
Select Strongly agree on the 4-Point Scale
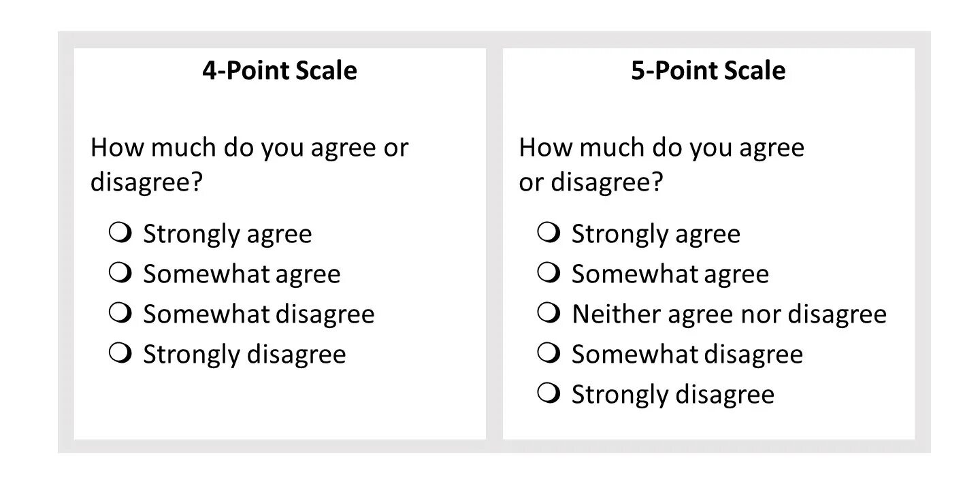[120, 233]
